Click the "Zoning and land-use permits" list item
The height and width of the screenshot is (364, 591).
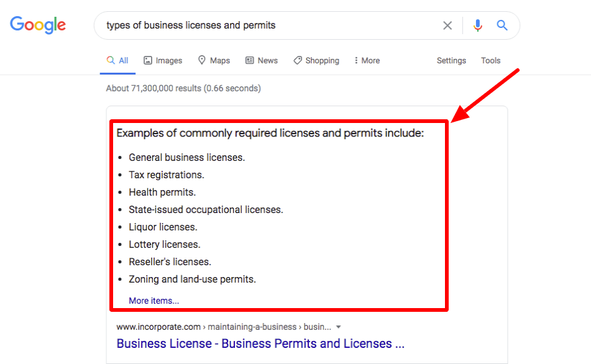pyautogui.click(x=192, y=280)
